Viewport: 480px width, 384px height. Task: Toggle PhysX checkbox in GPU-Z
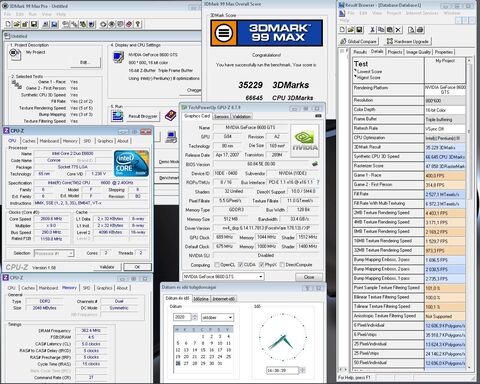point(262,265)
